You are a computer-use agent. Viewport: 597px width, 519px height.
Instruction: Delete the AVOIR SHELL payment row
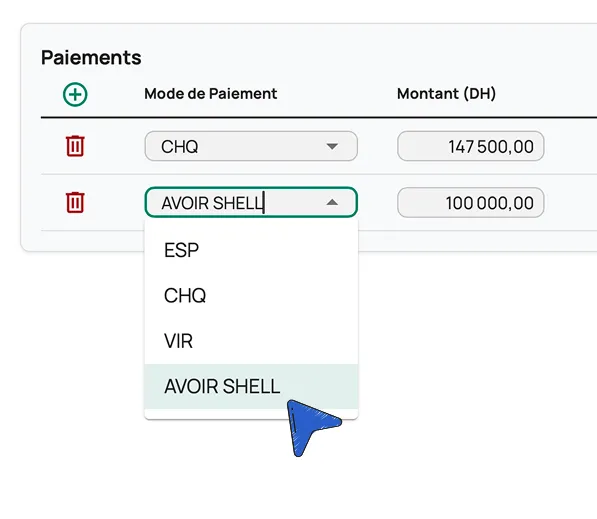pyautogui.click(x=75, y=202)
